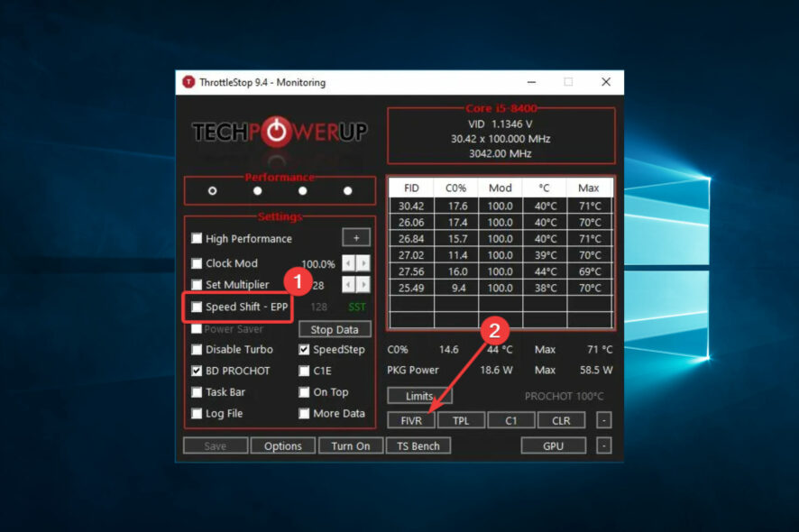
Task: Click the 38°C temperature cell
Action: pyautogui.click(x=546, y=288)
